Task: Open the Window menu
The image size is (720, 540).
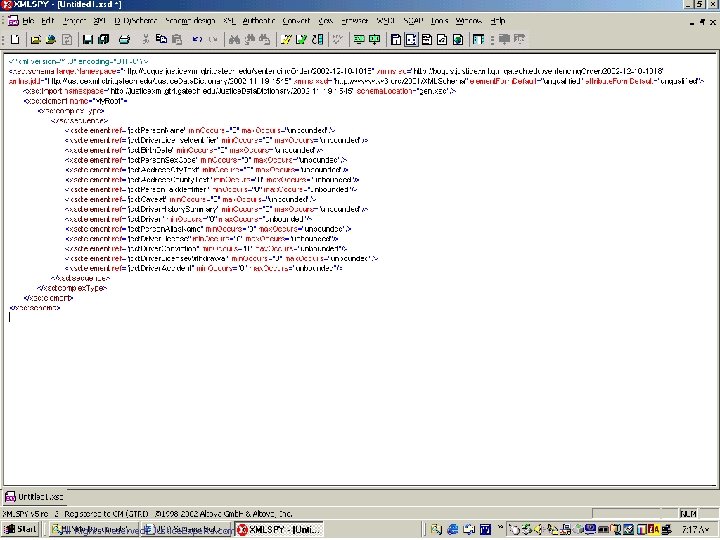Action: click(469, 21)
